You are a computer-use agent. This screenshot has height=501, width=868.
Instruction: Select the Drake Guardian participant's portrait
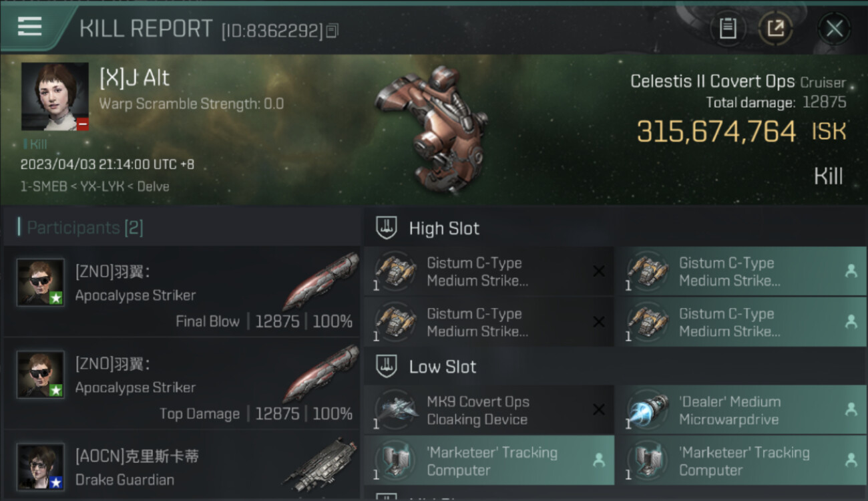[41, 467]
